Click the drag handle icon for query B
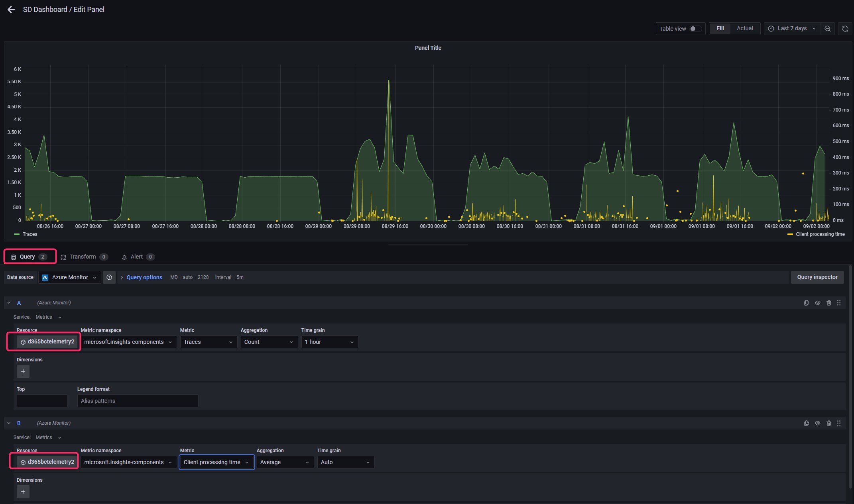The image size is (854, 504). point(839,423)
